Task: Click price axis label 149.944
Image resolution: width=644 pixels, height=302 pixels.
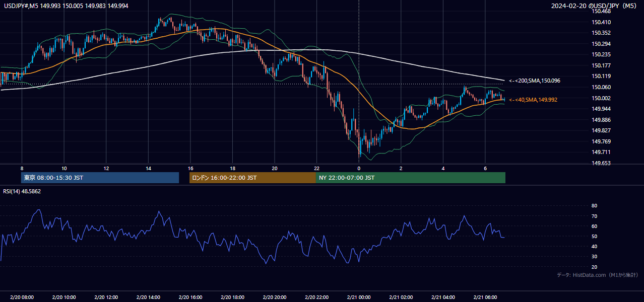Action: (601, 109)
